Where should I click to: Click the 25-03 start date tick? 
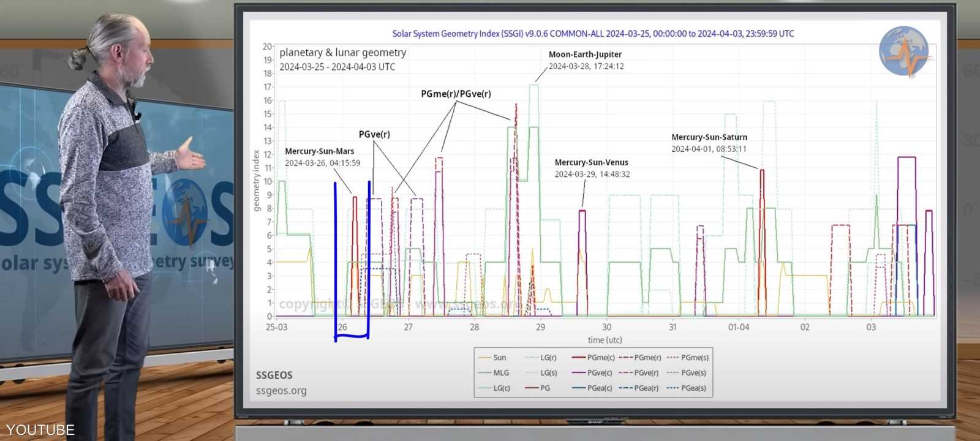point(276,327)
